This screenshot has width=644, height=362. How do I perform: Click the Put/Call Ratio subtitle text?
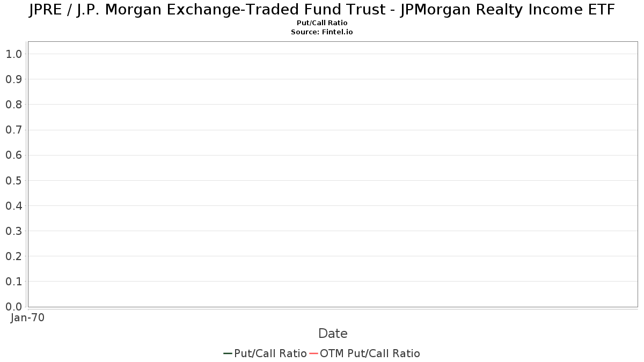point(322,23)
